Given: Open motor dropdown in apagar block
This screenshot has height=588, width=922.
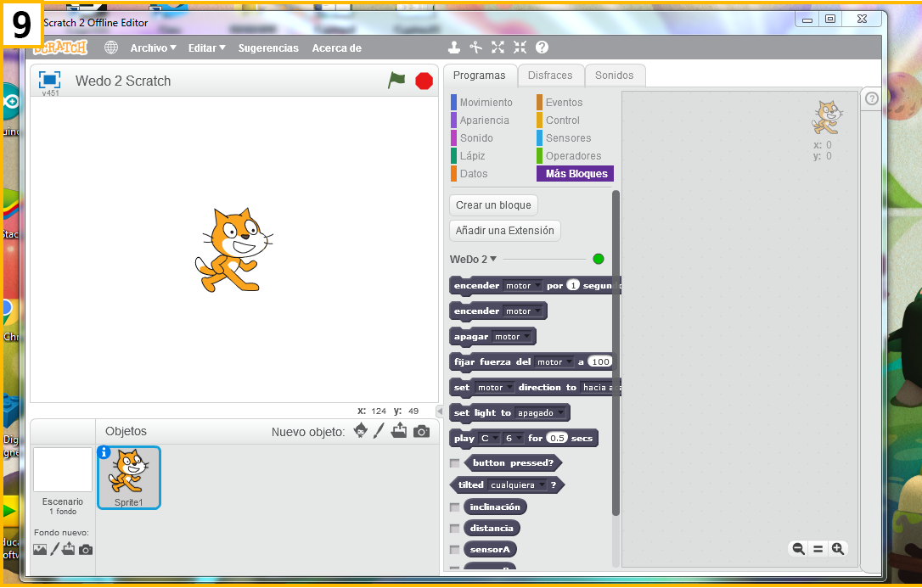Looking at the screenshot, I should click(x=512, y=337).
